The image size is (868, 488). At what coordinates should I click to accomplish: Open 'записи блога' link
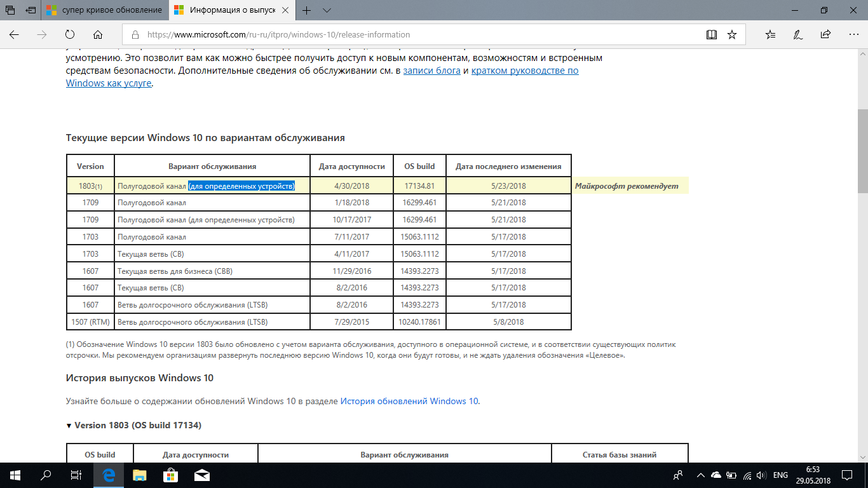click(x=432, y=71)
